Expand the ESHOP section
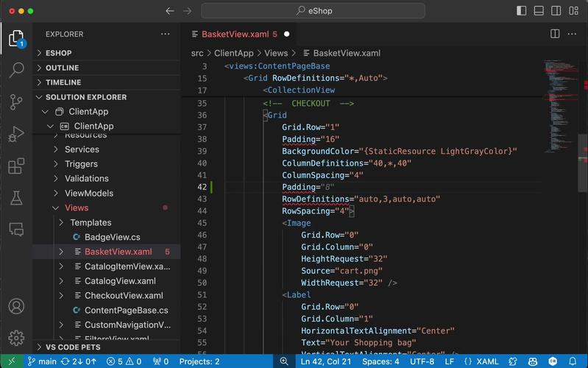Viewport: 588px width, 368px height. click(107, 53)
